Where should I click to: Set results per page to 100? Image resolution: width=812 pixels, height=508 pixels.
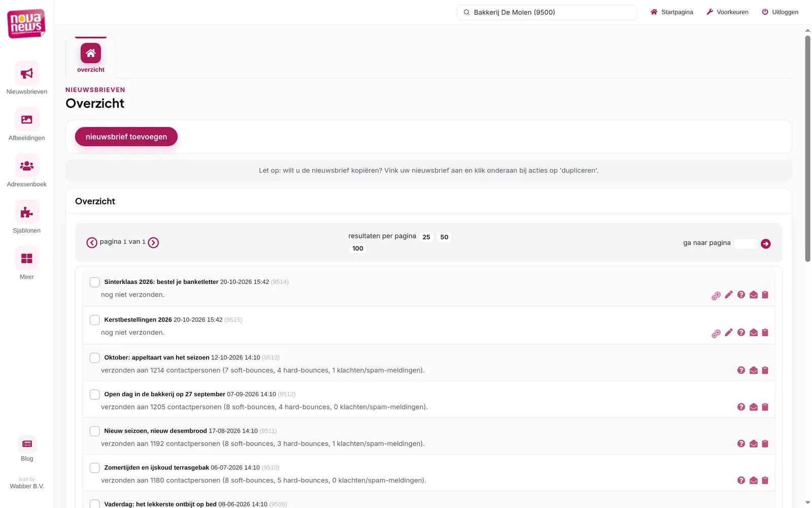pos(358,248)
